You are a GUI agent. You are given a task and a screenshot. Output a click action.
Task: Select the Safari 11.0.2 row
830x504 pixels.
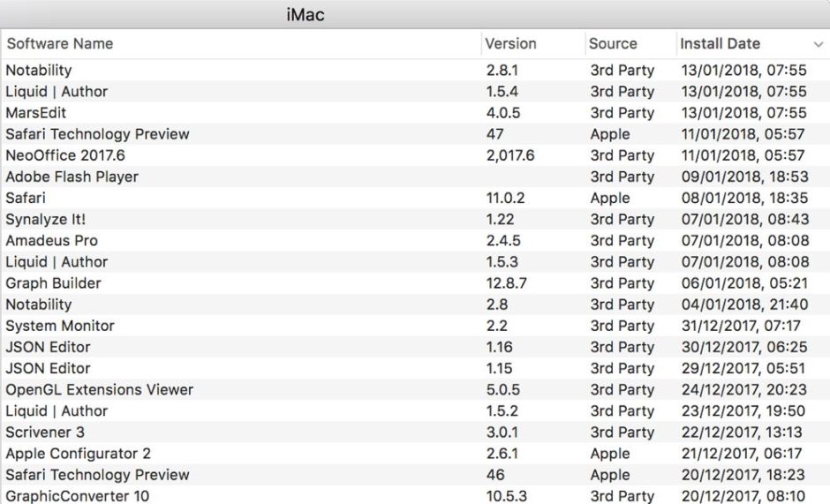[26, 198]
